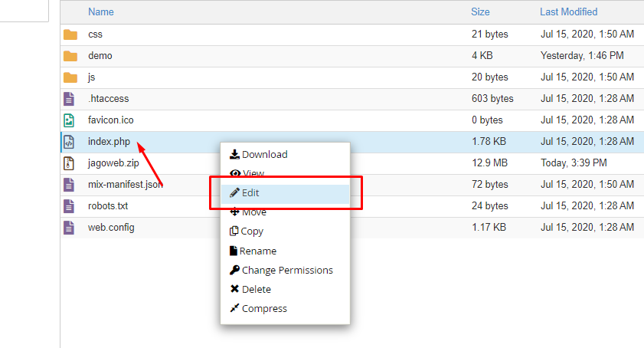Screen dimensions: 644x348
Task: Click the web.config file icon
Action: (69, 228)
